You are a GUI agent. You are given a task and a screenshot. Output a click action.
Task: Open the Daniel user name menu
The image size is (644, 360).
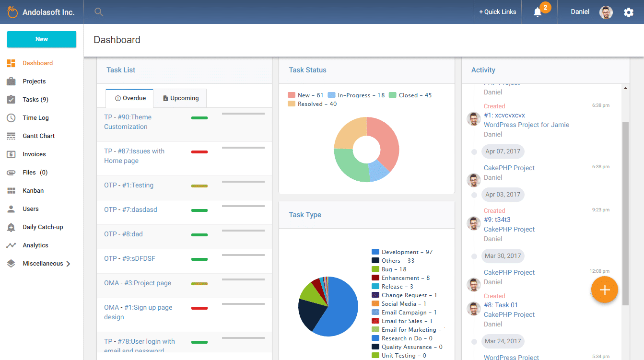point(580,12)
